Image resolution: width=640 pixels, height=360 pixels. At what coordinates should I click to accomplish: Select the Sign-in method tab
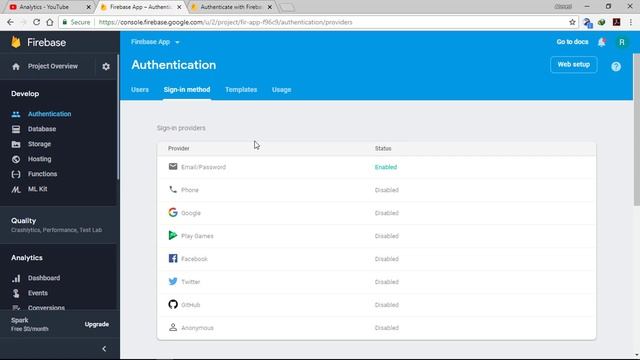(187, 90)
